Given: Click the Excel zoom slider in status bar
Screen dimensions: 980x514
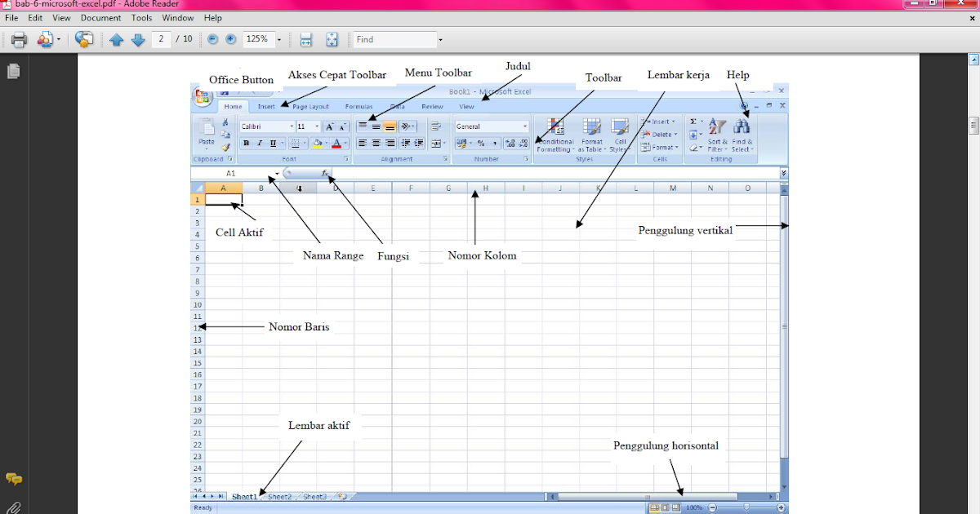Looking at the screenshot, I should tap(745, 507).
